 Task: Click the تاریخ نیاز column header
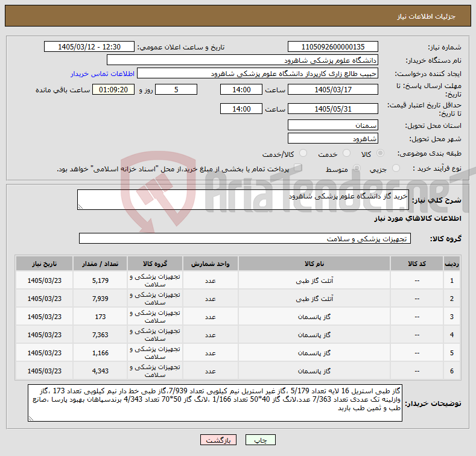[x=44, y=264]
